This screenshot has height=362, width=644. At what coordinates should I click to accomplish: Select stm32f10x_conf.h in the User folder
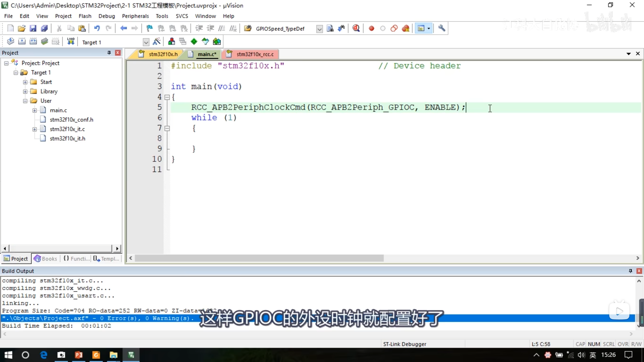pyautogui.click(x=71, y=120)
